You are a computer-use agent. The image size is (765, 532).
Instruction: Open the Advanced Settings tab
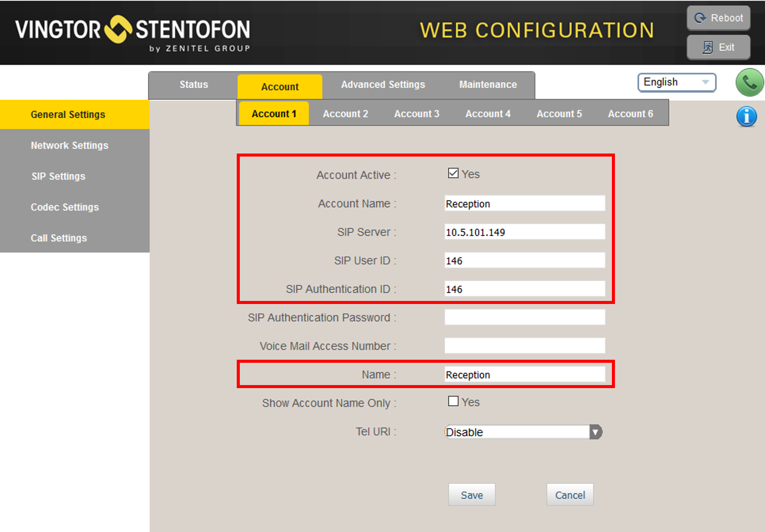[x=383, y=85]
